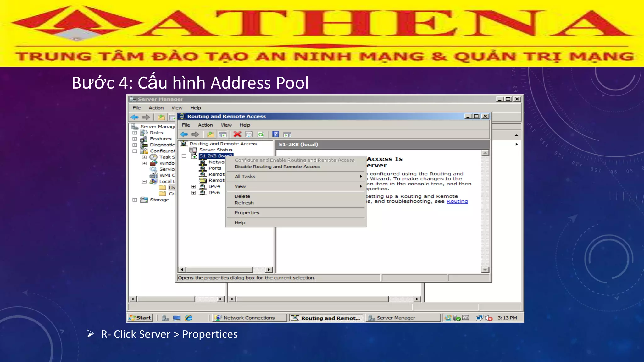644x362 pixels.
Task: Click the Back arrow in Routing and Remote Access toolbar
Action: [184, 134]
